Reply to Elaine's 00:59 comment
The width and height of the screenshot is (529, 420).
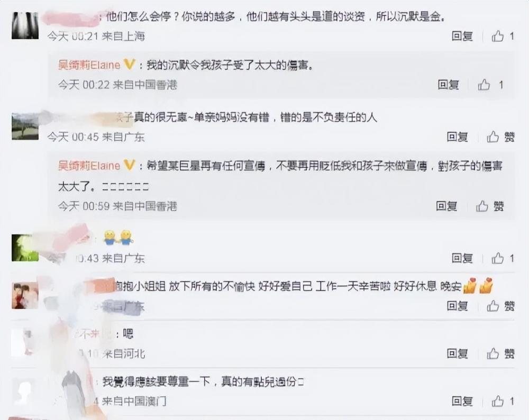(x=446, y=206)
